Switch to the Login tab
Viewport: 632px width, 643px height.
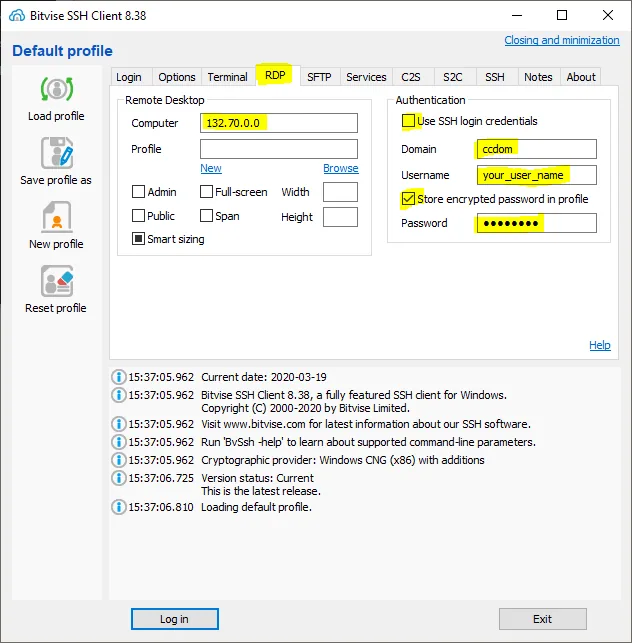[129, 77]
